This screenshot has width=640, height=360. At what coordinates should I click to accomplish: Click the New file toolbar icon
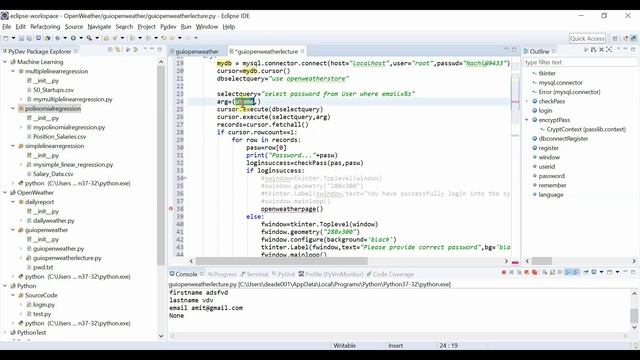point(5,38)
